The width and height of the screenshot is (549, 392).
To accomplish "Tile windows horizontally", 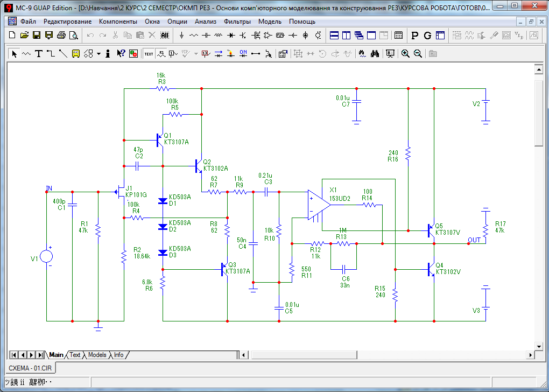I will (x=334, y=35).
